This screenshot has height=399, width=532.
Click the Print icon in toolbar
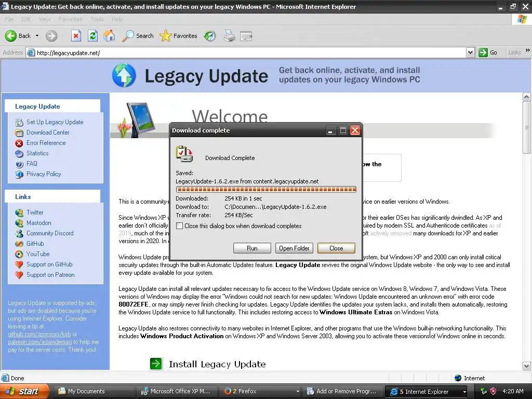[229, 36]
